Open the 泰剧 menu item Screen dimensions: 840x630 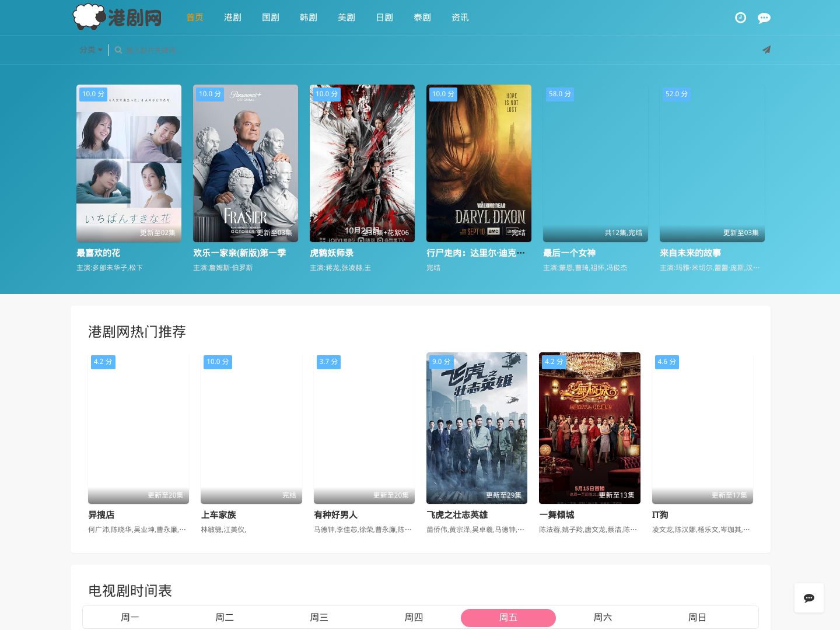pos(422,17)
